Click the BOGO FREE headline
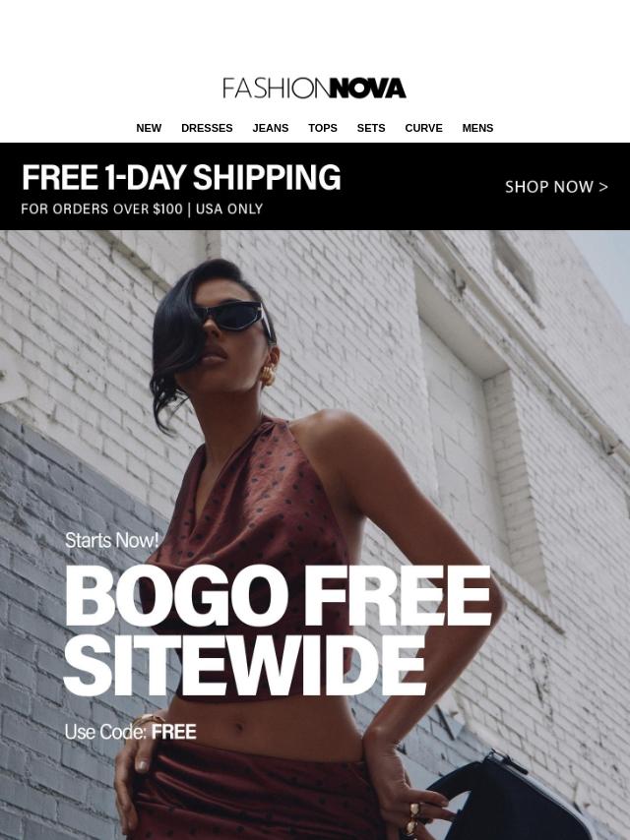 [278, 596]
